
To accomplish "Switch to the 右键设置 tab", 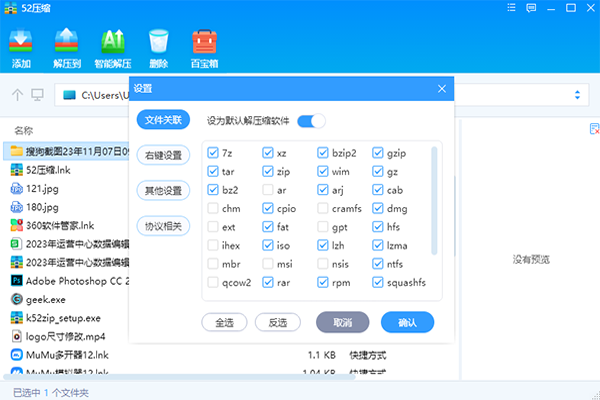I will click(x=163, y=155).
